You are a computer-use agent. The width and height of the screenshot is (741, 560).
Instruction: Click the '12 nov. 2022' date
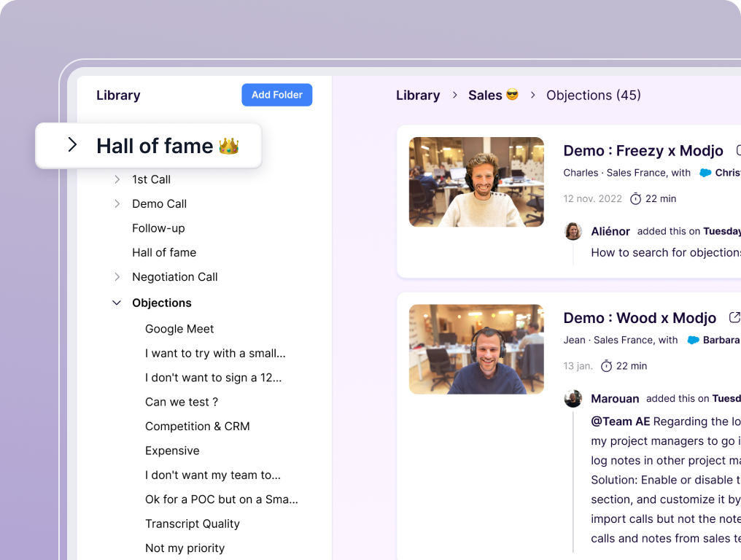pos(593,199)
